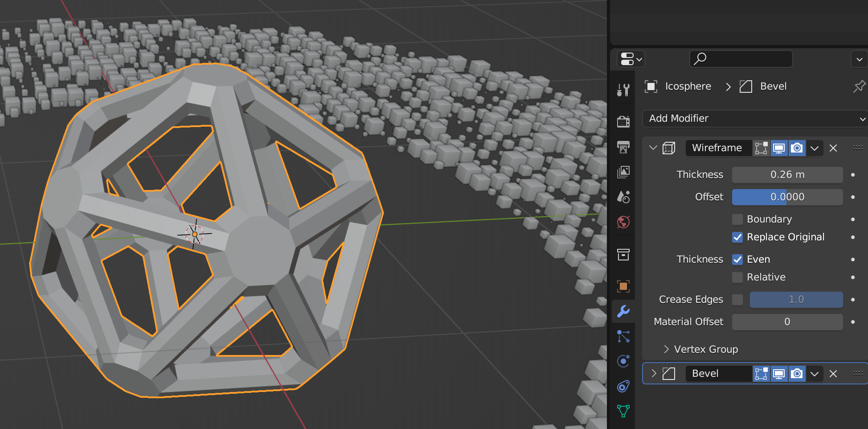This screenshot has width=868, height=429.
Task: Expand the Bevel modifier panel
Action: click(654, 373)
